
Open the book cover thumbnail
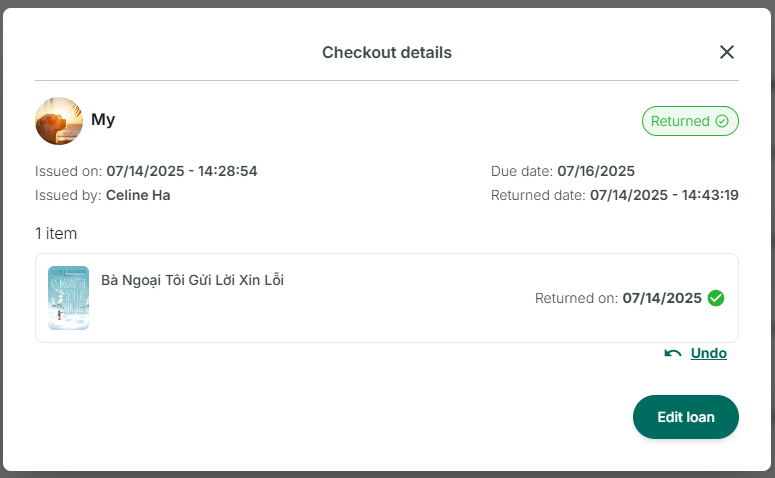68,298
